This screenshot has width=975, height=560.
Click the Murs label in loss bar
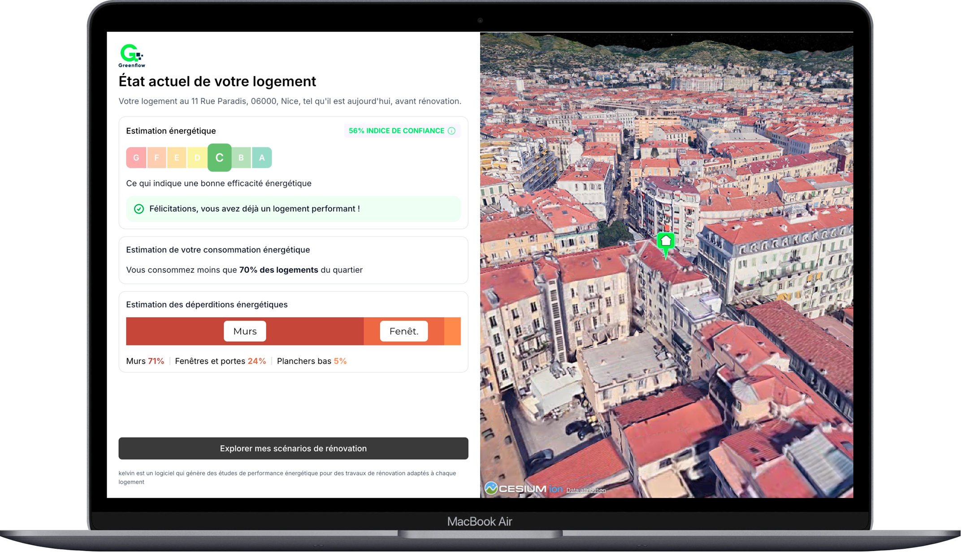[245, 331]
